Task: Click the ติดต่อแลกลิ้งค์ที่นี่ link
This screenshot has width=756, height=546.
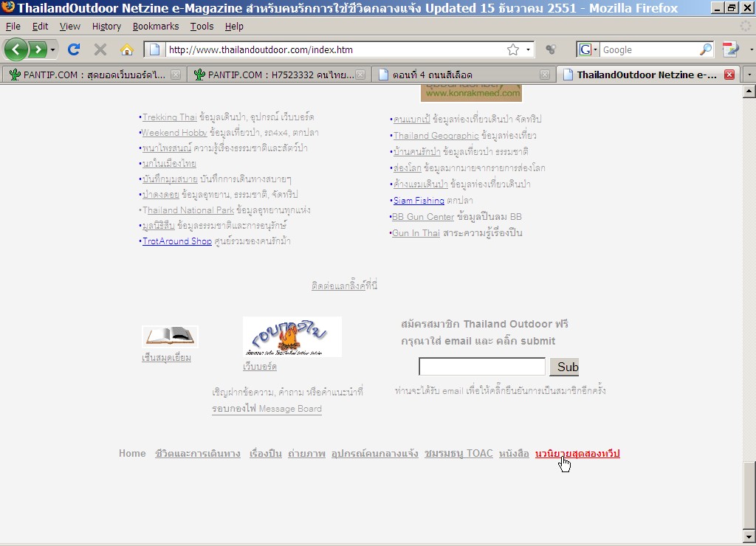Action: (344, 286)
